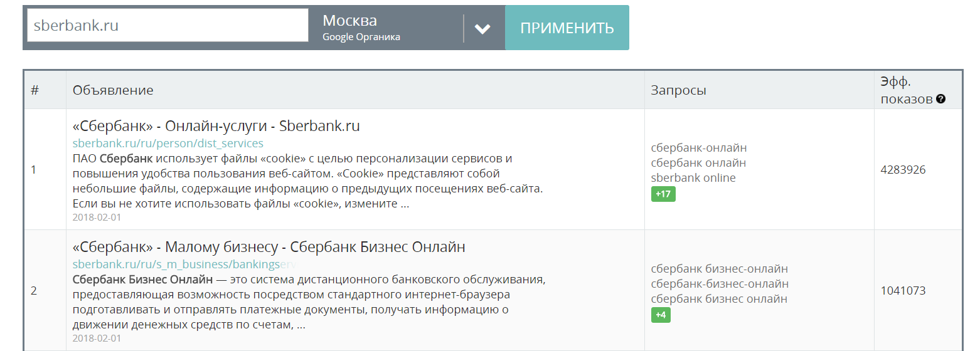The height and width of the screenshot is (351, 980).
Task: Open sberbank.ru/ru/person/dist_services URL link
Action: [x=168, y=144]
